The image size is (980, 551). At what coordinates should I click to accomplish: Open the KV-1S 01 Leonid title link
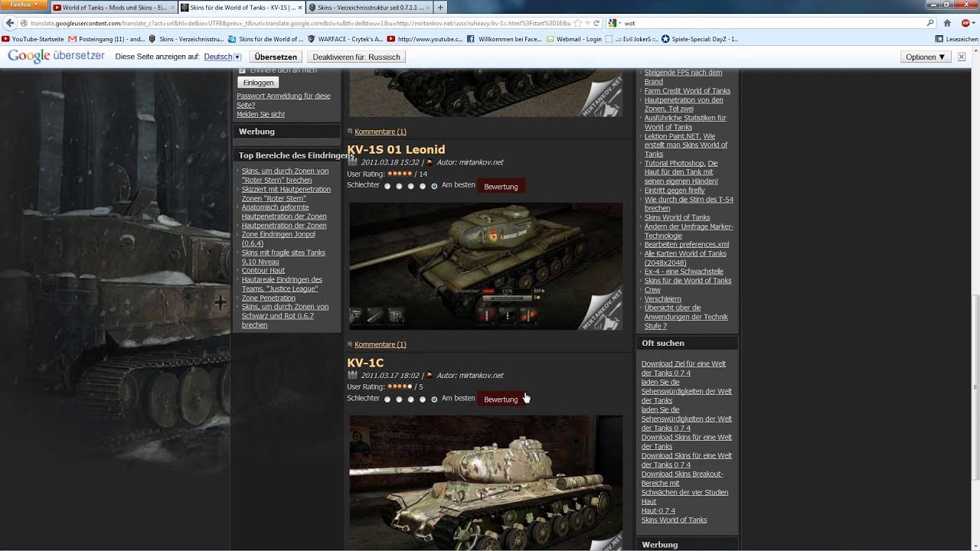[396, 149]
